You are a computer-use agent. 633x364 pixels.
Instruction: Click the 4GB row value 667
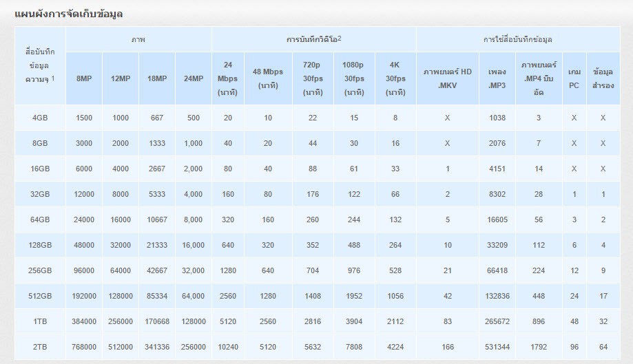point(157,118)
